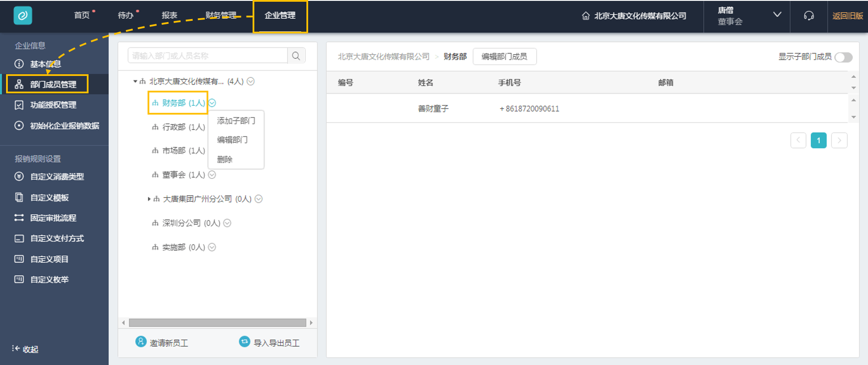Toggle 显示子部门成员 switch
Screen dimensions: 868x365
tap(843, 57)
